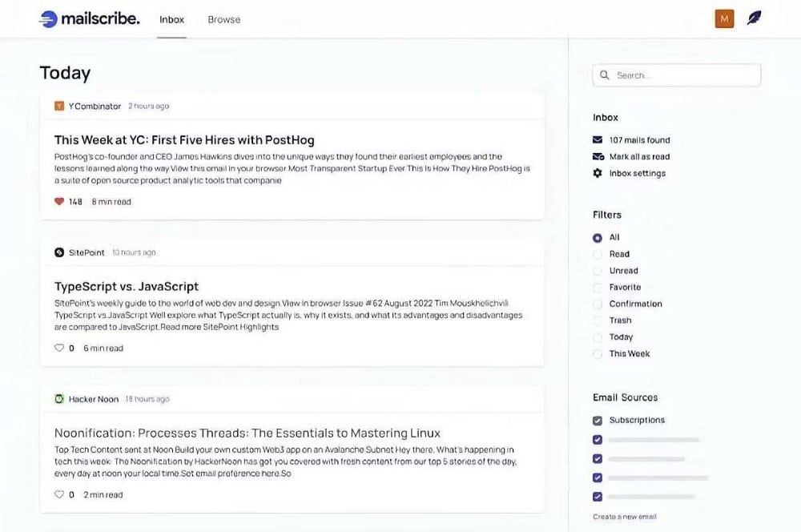This screenshot has height=532, width=801.
Task: Favorite the TypeScript vs. JavaScript email heart
Action: pos(59,349)
